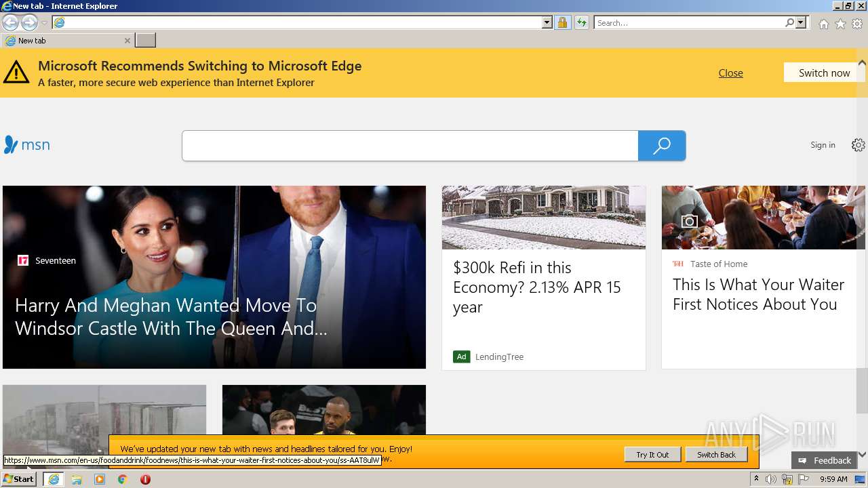Show hidden system tray icons arrow
868x488 pixels.
tap(756, 479)
